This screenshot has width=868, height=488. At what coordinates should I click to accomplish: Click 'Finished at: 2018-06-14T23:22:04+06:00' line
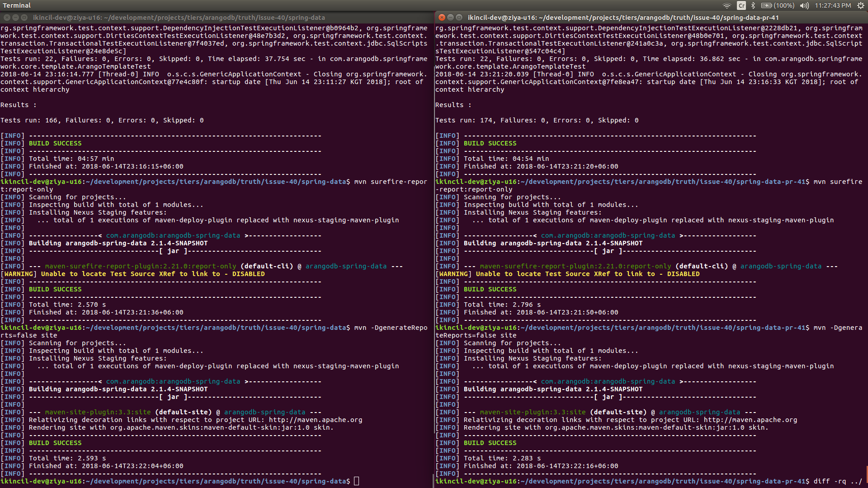pyautogui.click(x=106, y=466)
